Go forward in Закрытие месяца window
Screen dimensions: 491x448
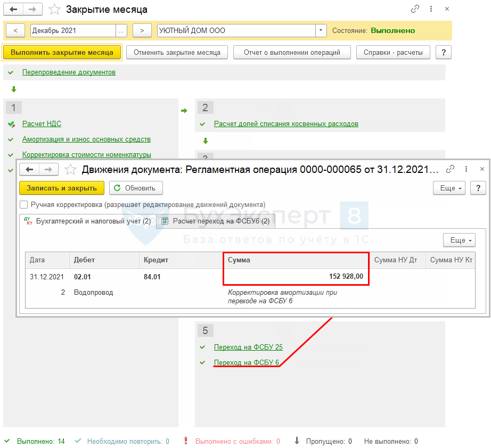coord(32,10)
